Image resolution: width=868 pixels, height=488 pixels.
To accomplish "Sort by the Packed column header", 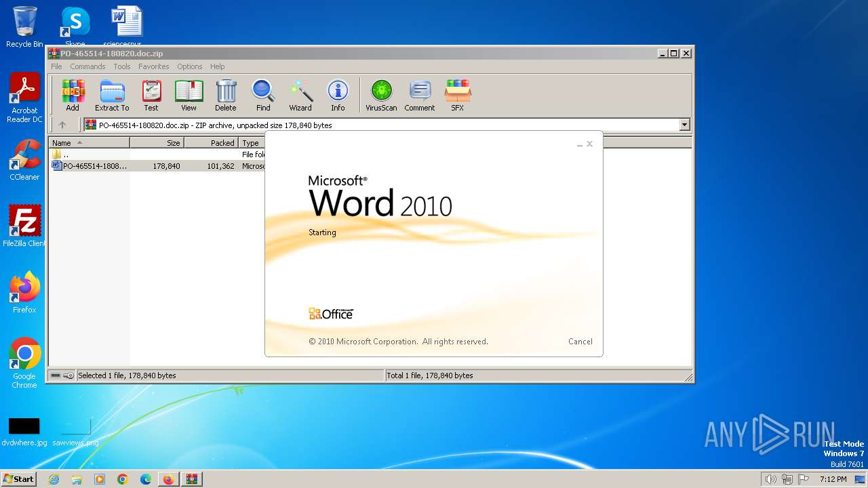I will 212,143.
